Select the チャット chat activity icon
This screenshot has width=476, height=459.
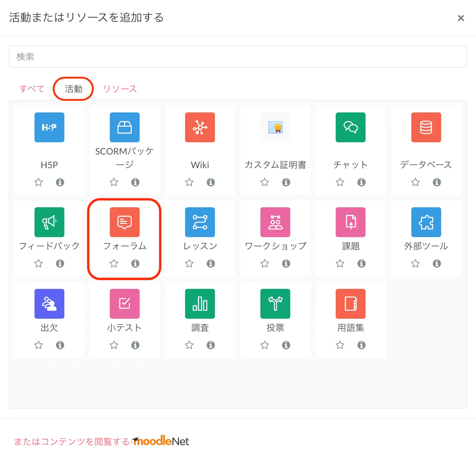[x=350, y=127]
